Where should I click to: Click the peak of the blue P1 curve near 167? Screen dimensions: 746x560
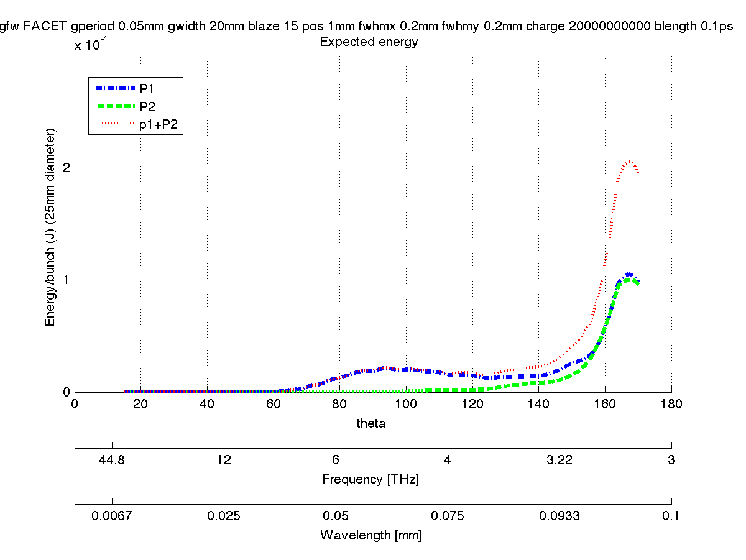630,274
